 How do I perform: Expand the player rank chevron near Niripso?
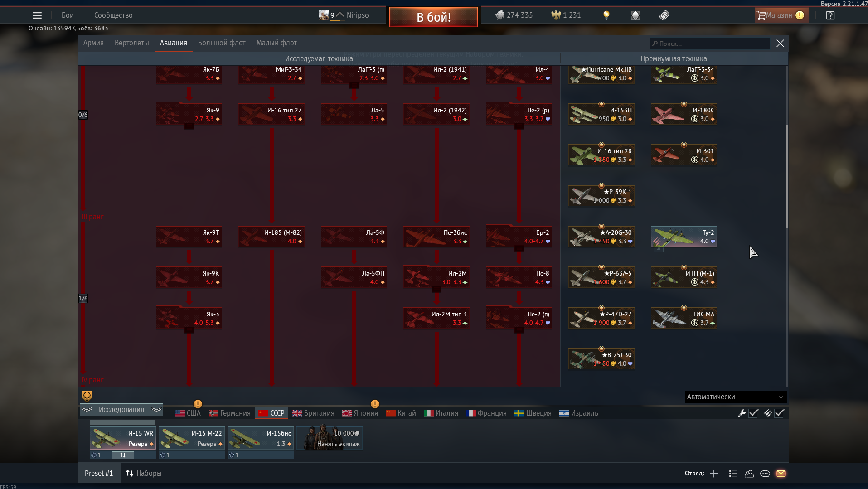[339, 15]
